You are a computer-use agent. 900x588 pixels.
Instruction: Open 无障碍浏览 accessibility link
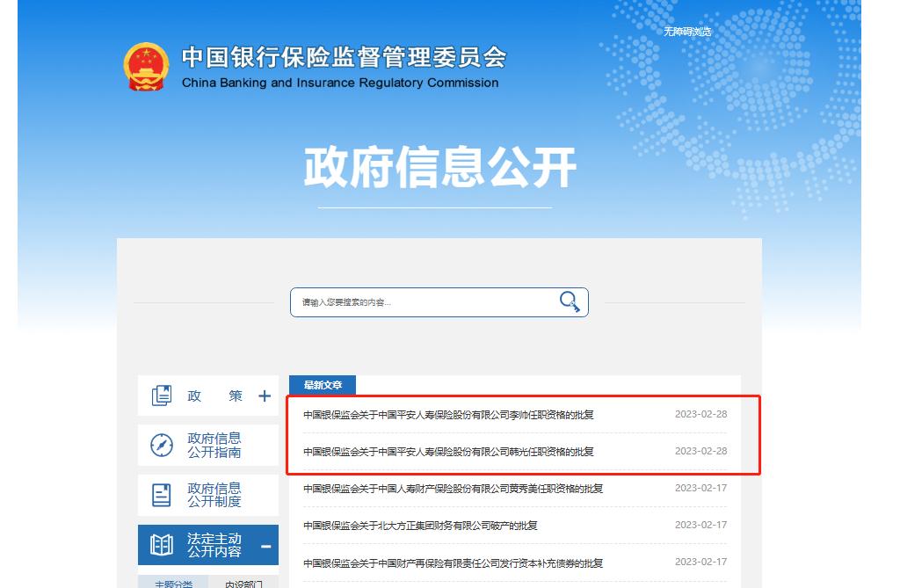[x=686, y=32]
